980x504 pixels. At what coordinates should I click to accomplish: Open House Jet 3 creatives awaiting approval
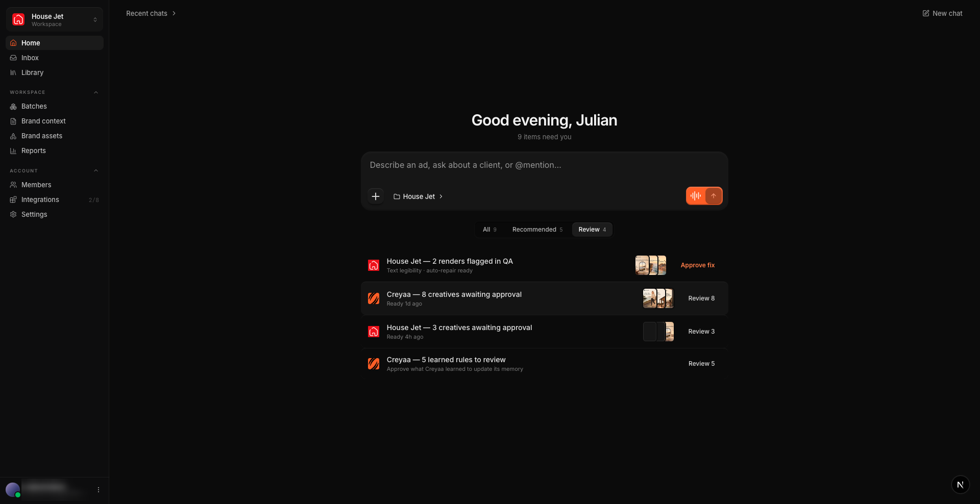coord(544,332)
